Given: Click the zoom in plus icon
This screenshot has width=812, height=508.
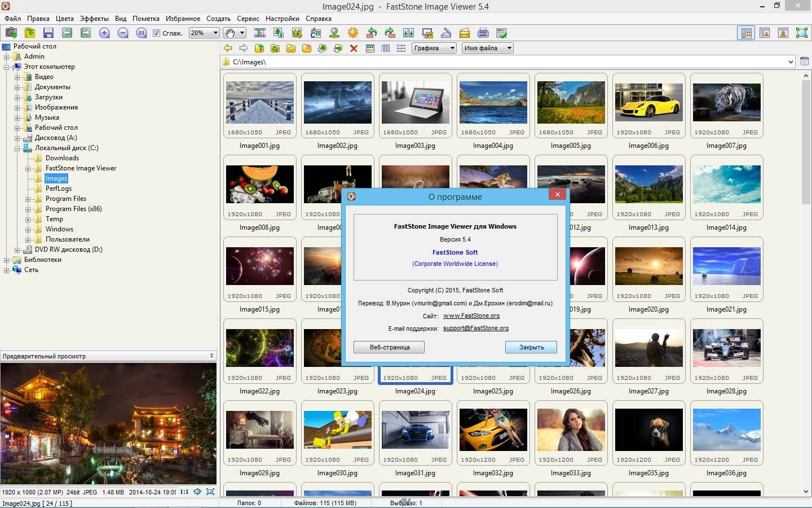Looking at the screenshot, I should tap(104, 33).
